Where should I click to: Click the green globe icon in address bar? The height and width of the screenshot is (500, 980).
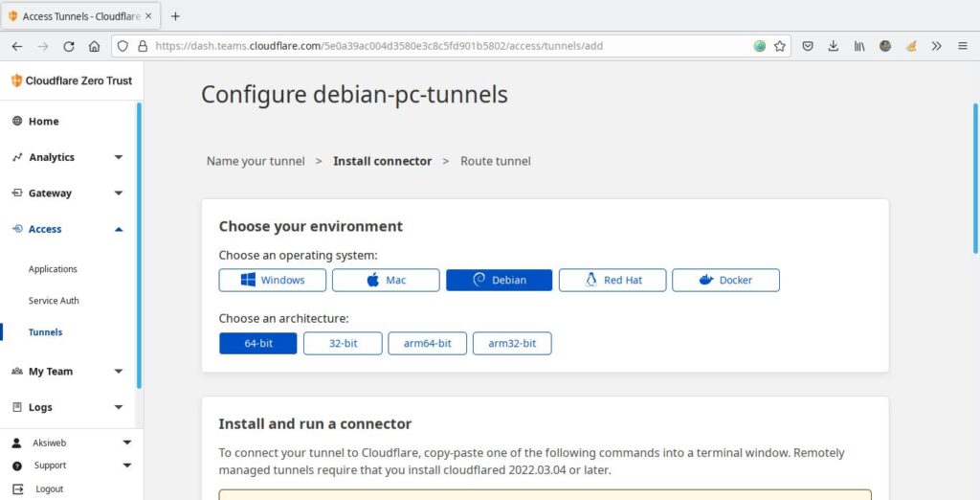pos(759,46)
